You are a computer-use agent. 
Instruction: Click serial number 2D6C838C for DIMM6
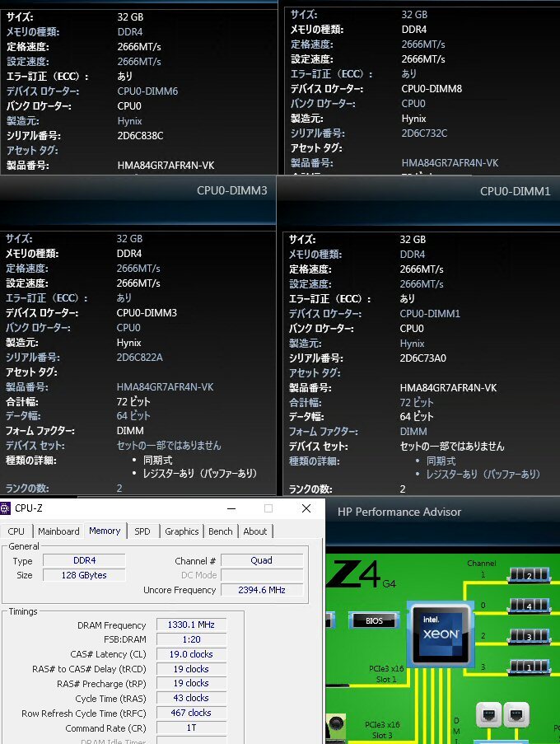(x=140, y=136)
